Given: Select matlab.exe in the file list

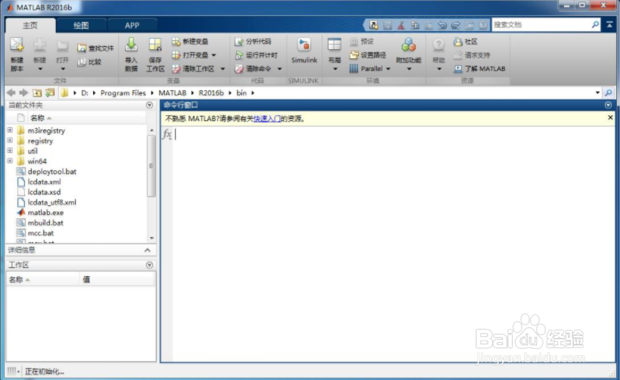Looking at the screenshot, I should coord(45,213).
